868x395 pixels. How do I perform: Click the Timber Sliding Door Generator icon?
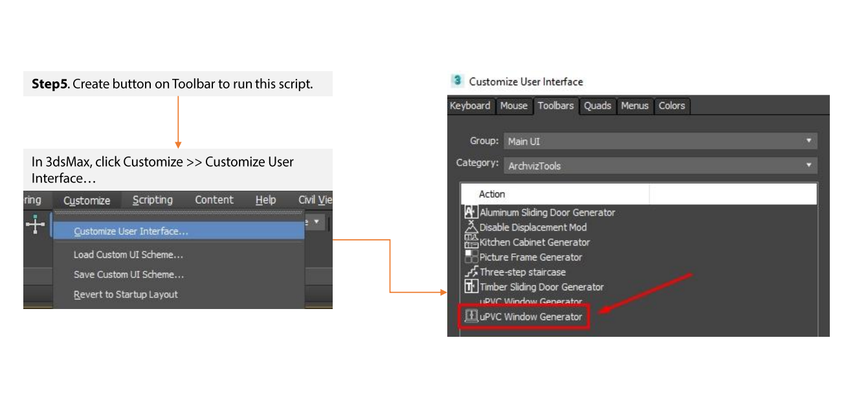point(471,286)
